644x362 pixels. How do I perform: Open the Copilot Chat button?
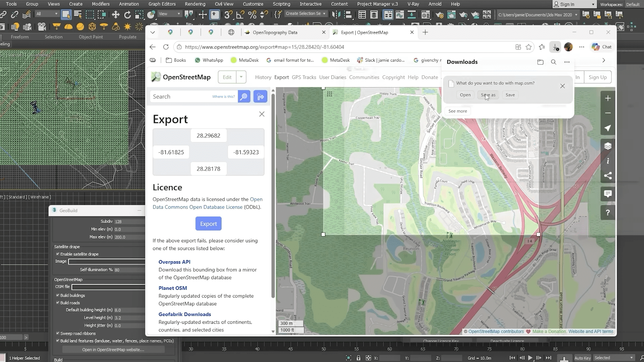pos(601,47)
